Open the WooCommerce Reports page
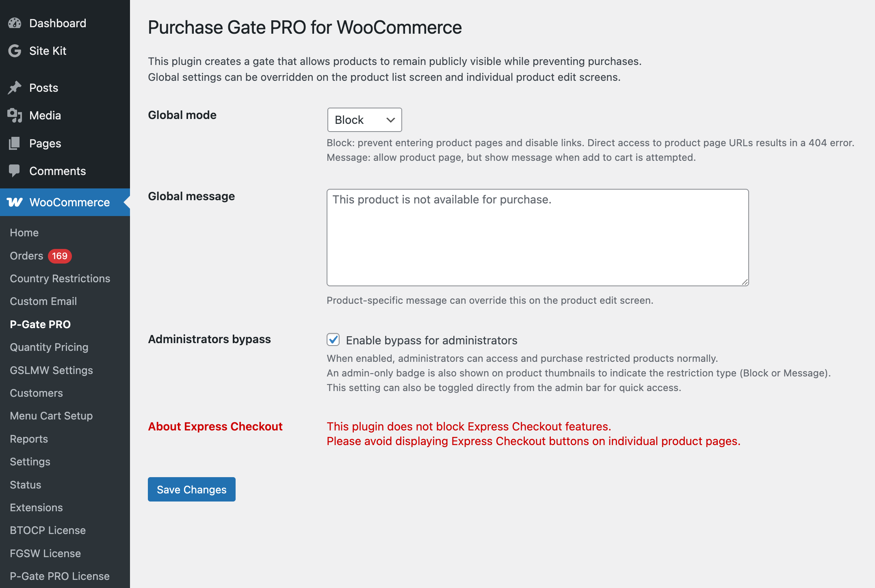 (x=29, y=439)
